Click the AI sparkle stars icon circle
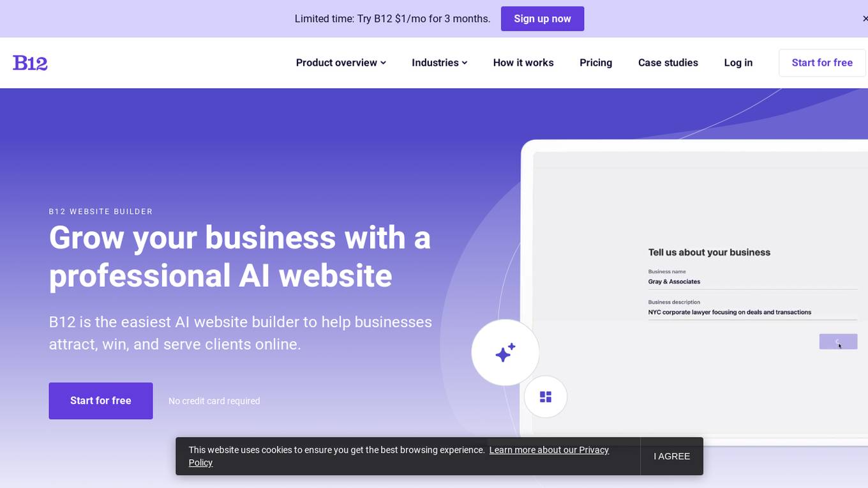 (x=505, y=353)
